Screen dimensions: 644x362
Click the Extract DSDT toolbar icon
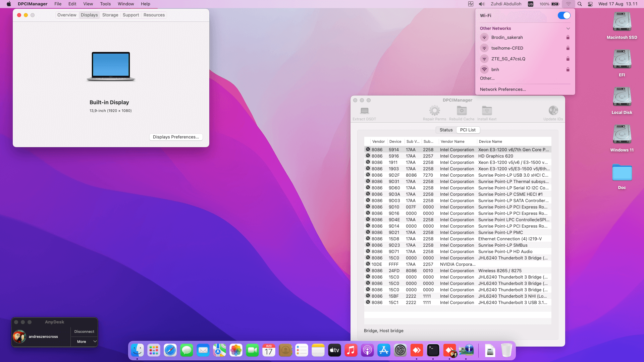click(364, 111)
